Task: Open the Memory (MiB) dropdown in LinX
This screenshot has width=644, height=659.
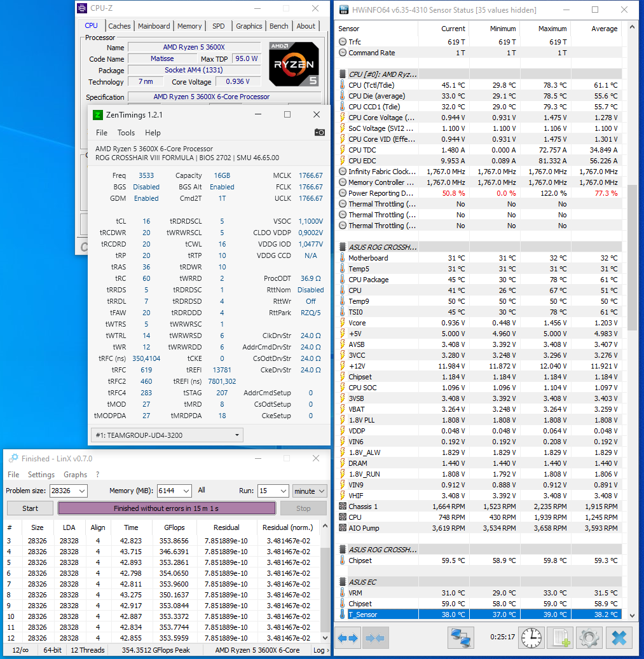Action: (187, 491)
